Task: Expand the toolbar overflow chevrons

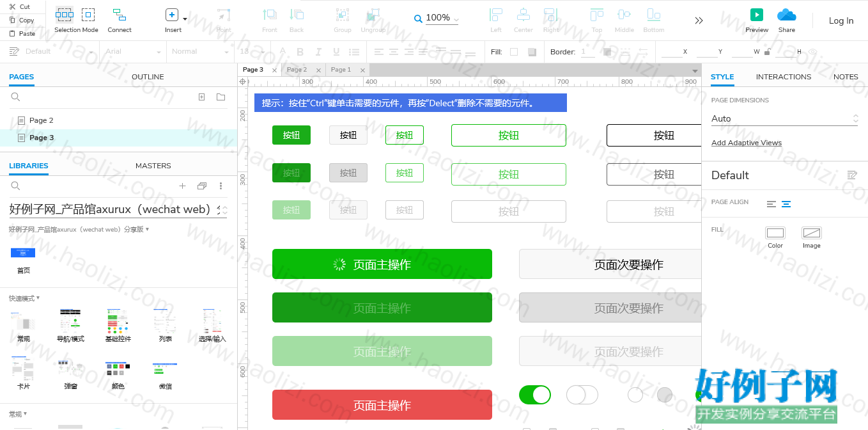Action: 699,20
